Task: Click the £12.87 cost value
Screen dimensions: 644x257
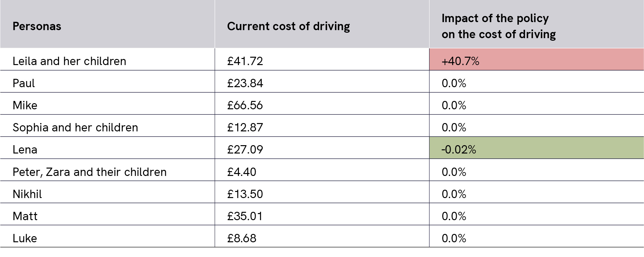Action: click(x=245, y=127)
